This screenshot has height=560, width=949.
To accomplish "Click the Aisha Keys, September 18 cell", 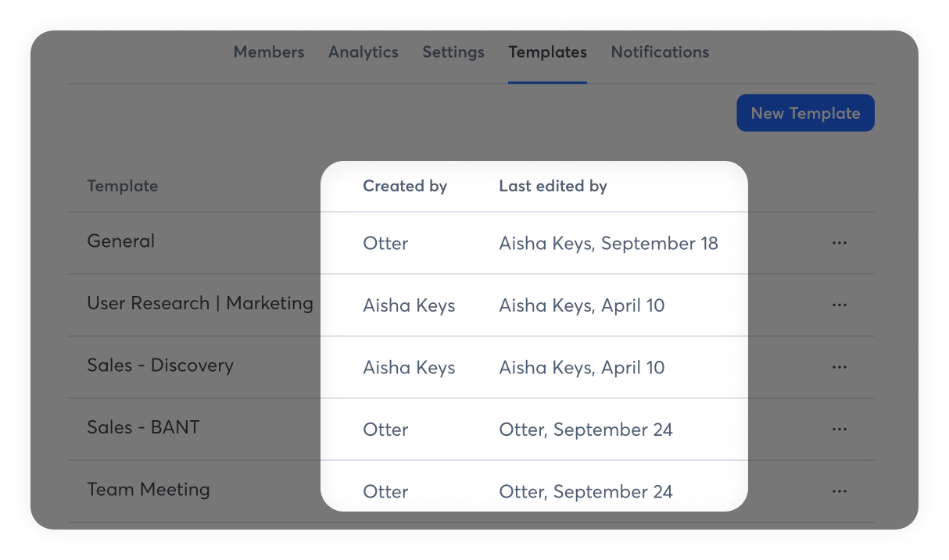I will [x=608, y=244].
